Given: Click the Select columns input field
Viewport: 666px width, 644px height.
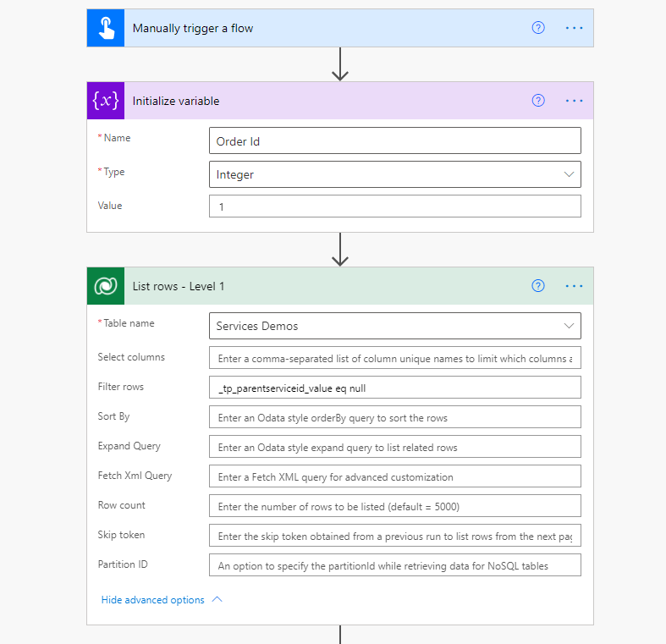Looking at the screenshot, I should pyautogui.click(x=394, y=358).
